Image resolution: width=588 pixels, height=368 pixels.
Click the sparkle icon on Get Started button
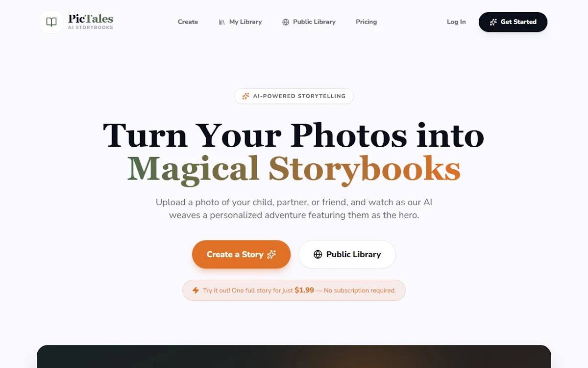tap(493, 22)
